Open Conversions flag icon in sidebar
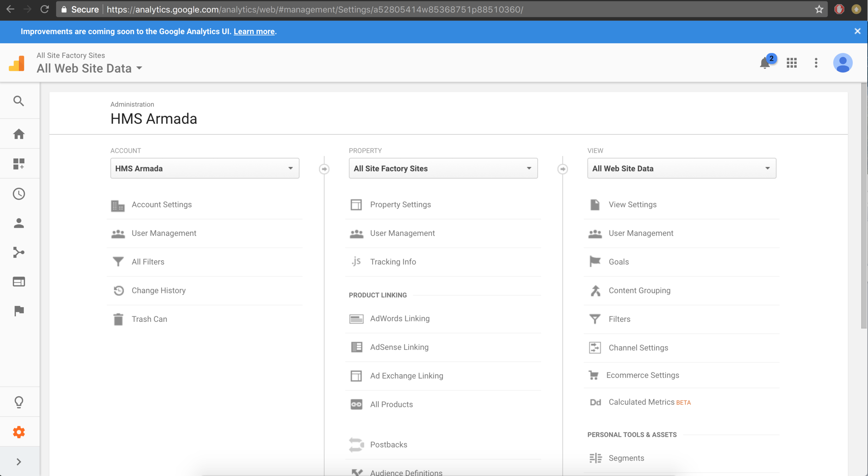The image size is (868, 476). (19, 311)
